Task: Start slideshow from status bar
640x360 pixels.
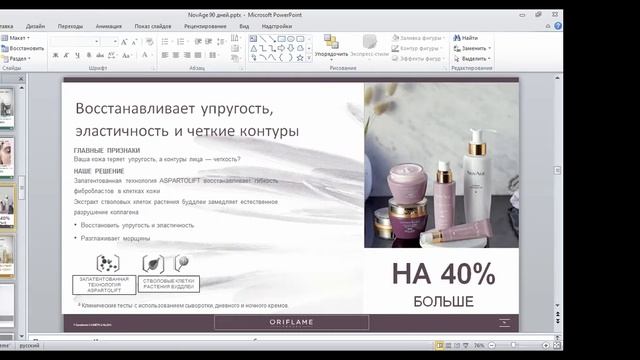Action: click(x=466, y=345)
